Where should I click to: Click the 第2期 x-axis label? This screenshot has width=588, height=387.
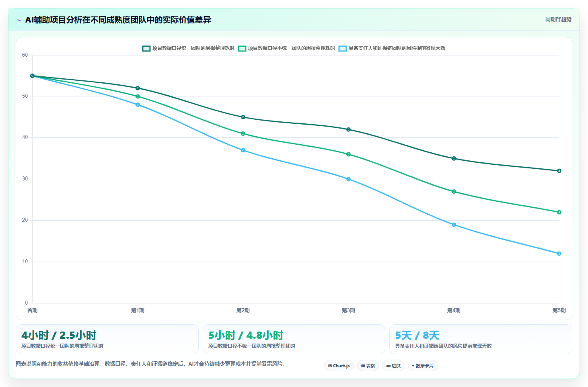pyautogui.click(x=243, y=310)
